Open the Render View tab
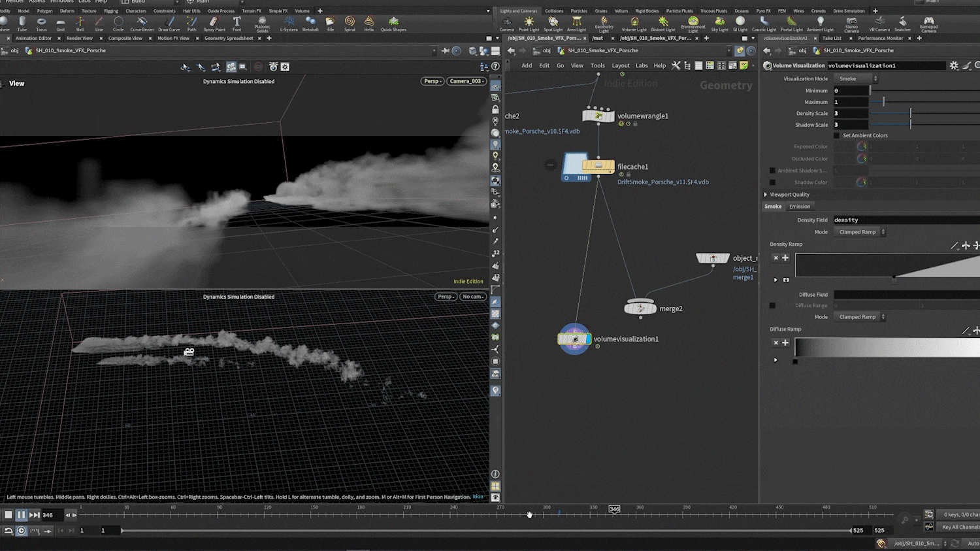 click(x=79, y=38)
